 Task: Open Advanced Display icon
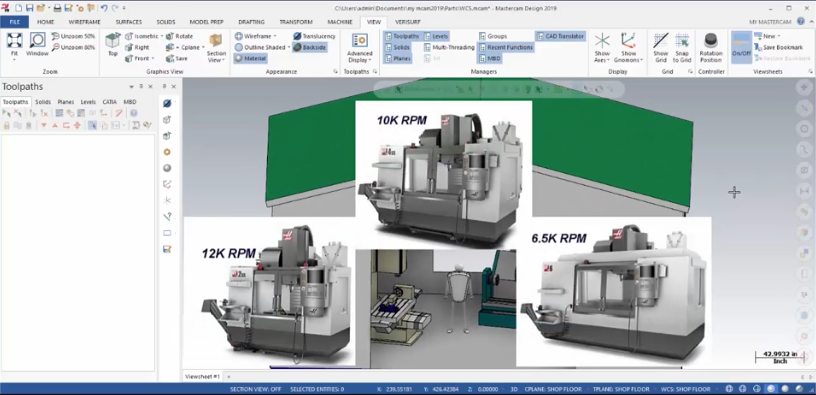pyautogui.click(x=360, y=41)
